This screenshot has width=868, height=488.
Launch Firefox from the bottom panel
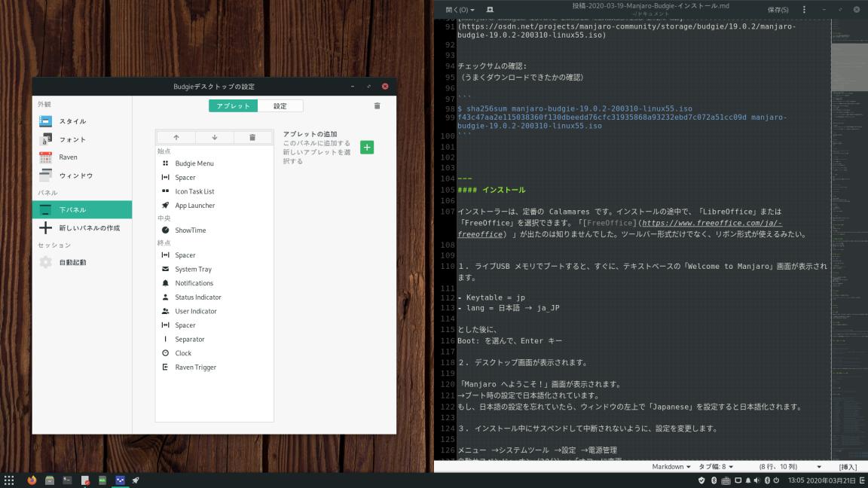(x=32, y=480)
